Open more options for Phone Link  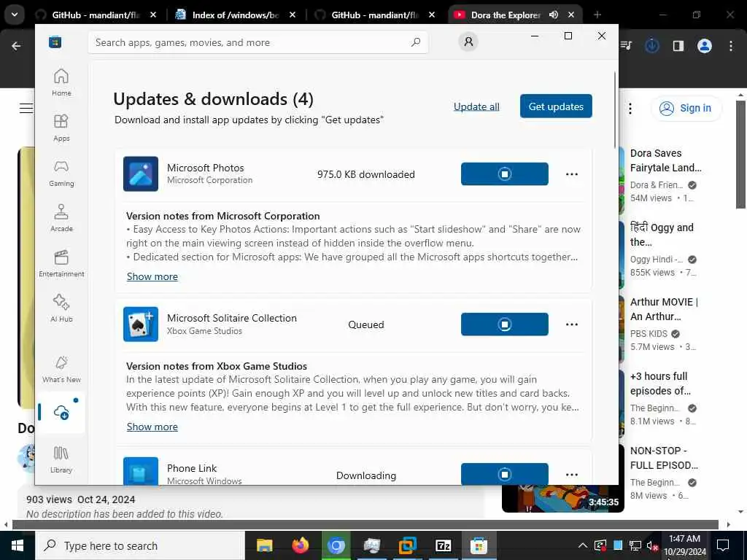click(x=572, y=475)
